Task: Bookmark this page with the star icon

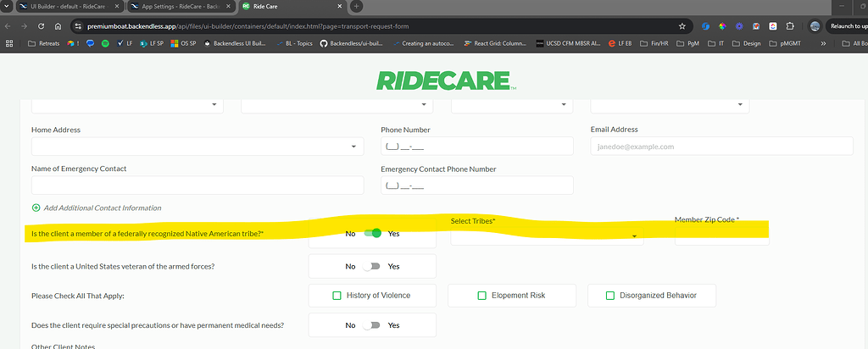Action: pyautogui.click(x=682, y=26)
